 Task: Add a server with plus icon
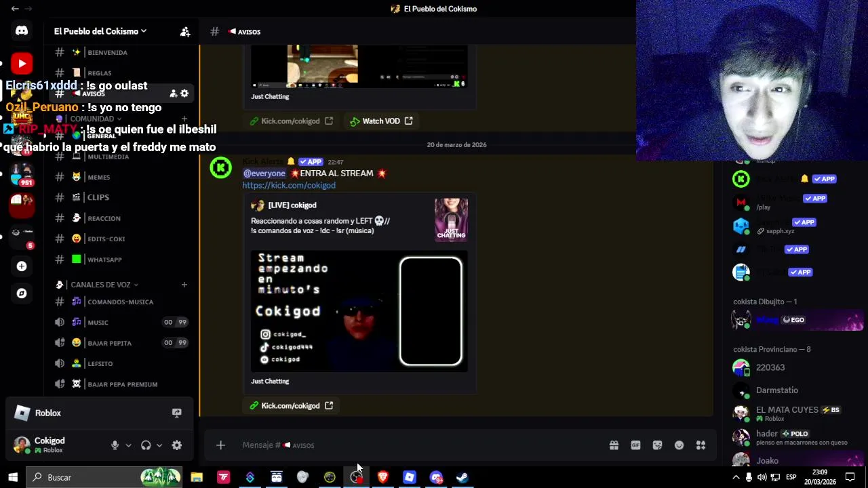pyautogui.click(x=22, y=266)
